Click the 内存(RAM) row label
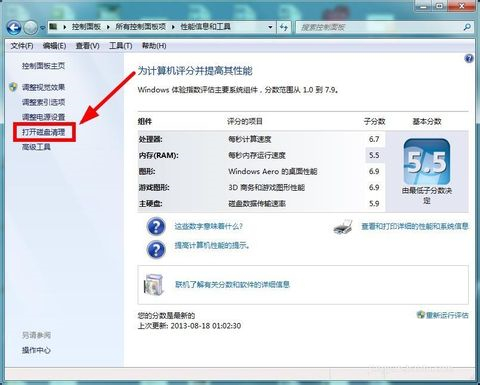The height and width of the screenshot is (385, 480). click(158, 155)
